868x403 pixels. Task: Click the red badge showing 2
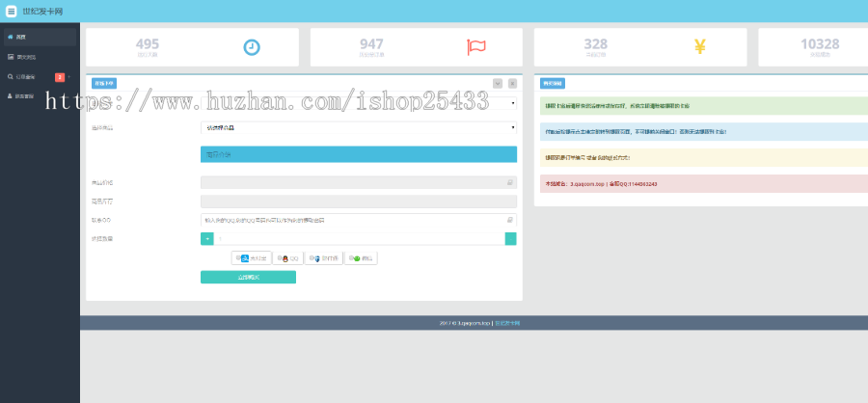[60, 77]
